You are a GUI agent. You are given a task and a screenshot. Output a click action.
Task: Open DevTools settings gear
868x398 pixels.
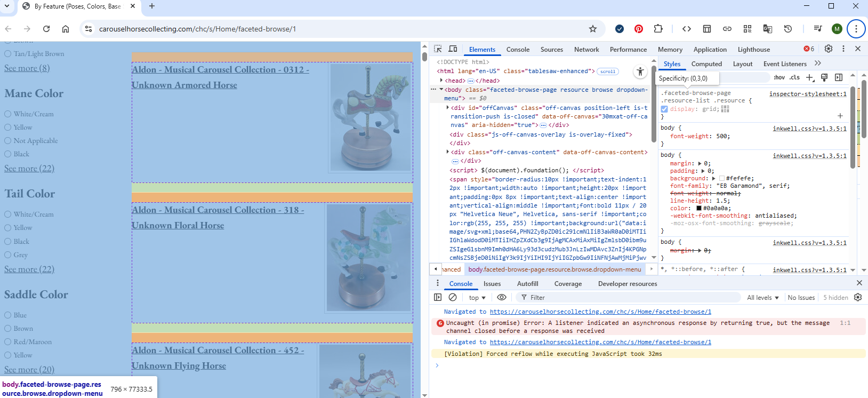(829, 49)
